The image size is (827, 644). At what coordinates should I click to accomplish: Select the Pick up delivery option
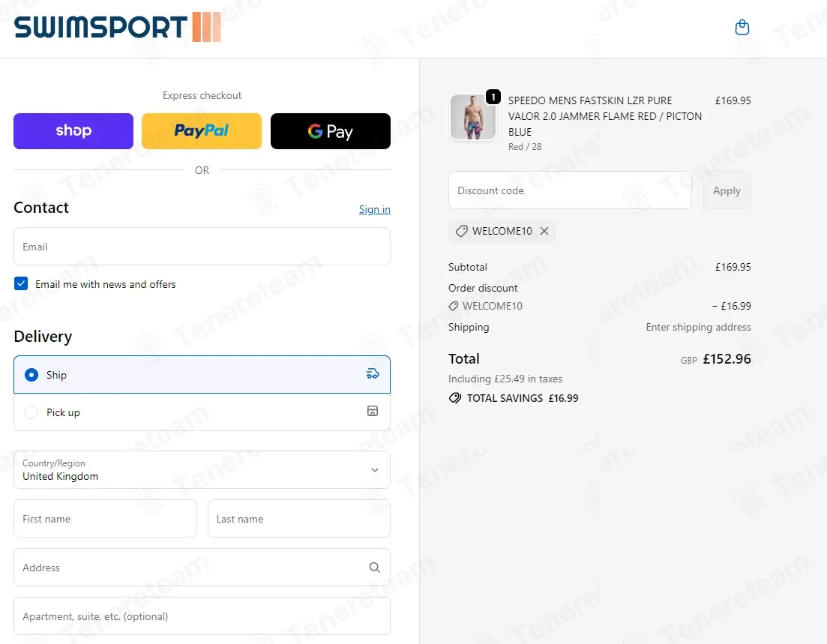[x=202, y=412]
